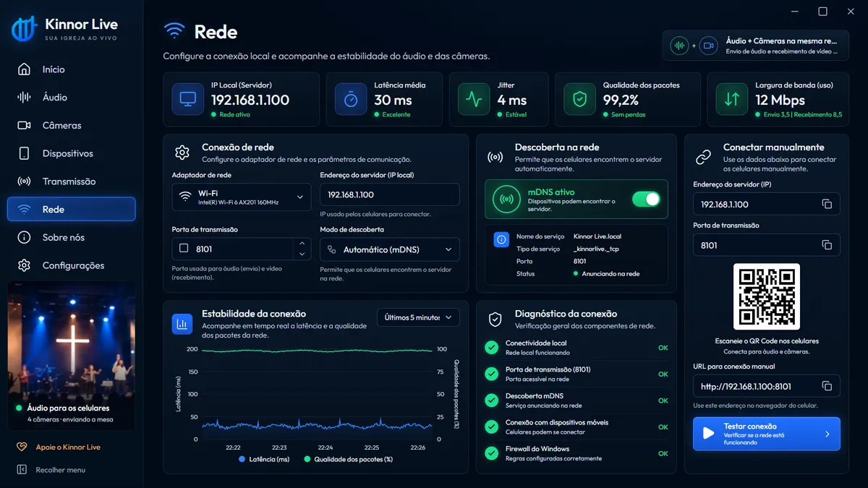Click the Descoberta mDNS check icon
Screen dimensions: 868x488
[492, 401]
